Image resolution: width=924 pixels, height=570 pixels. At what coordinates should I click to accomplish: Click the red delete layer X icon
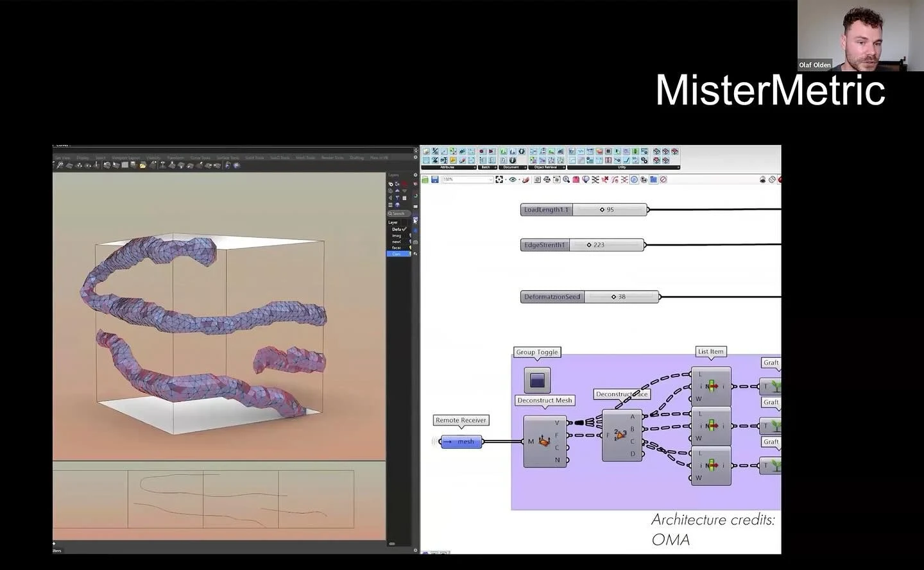pos(404,183)
